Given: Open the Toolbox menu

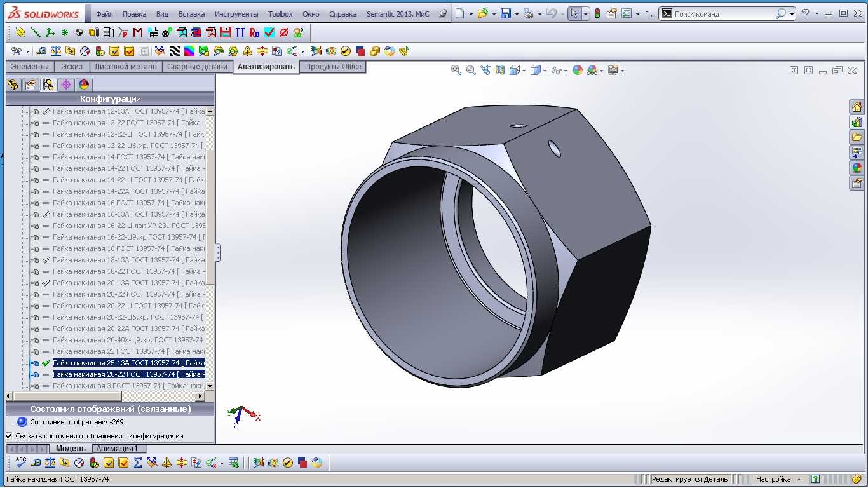Looking at the screenshot, I should tap(280, 14).
